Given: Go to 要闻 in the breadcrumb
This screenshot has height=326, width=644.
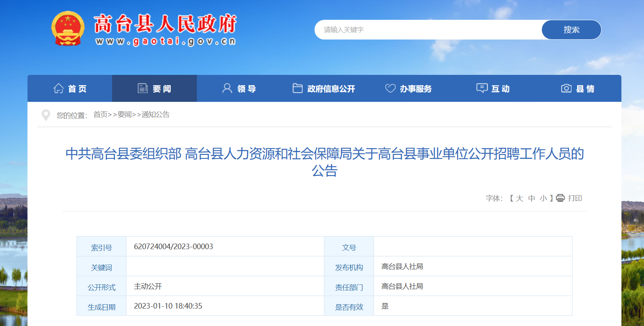Looking at the screenshot, I should click(125, 114).
